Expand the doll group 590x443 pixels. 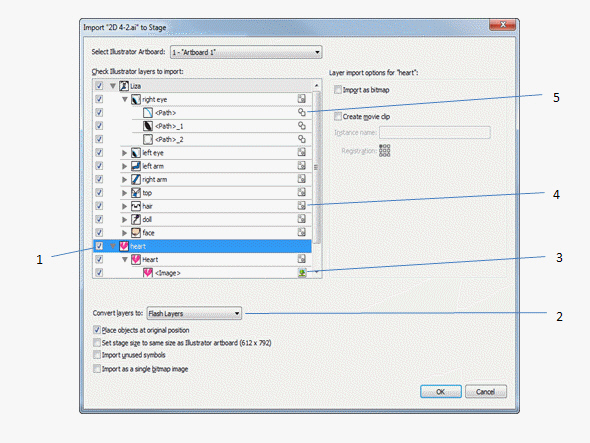coord(125,219)
